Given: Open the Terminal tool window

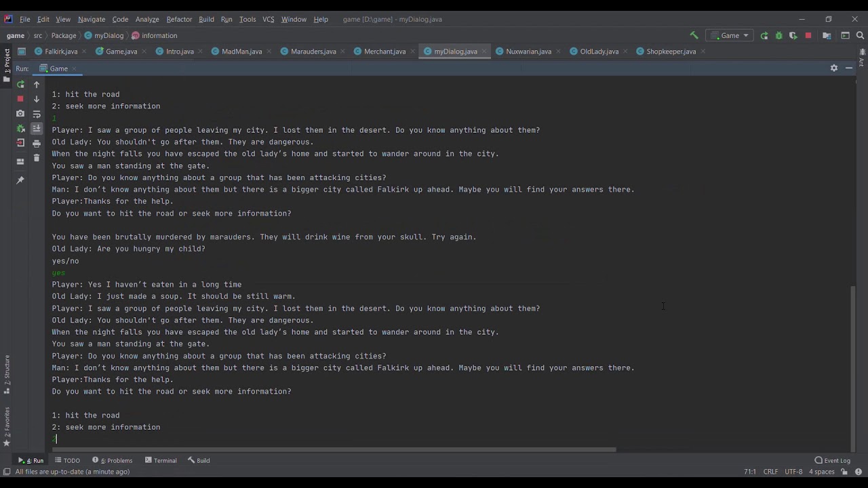Looking at the screenshot, I should (161, 460).
